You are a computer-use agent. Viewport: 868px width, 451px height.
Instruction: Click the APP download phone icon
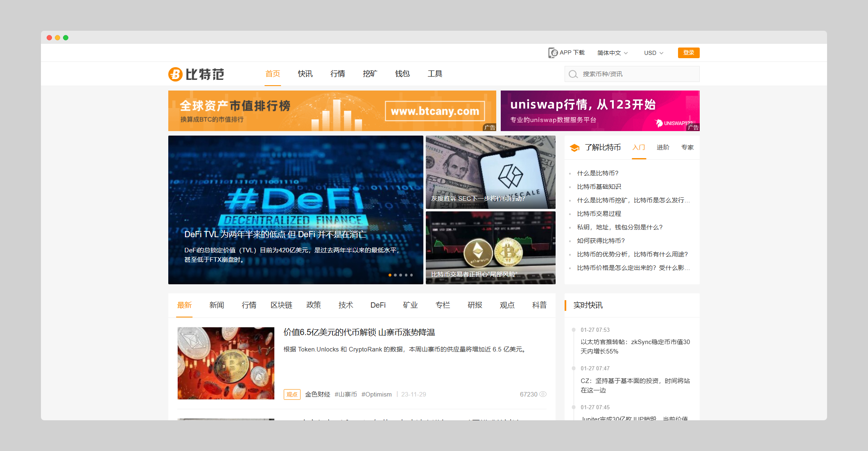coord(553,53)
